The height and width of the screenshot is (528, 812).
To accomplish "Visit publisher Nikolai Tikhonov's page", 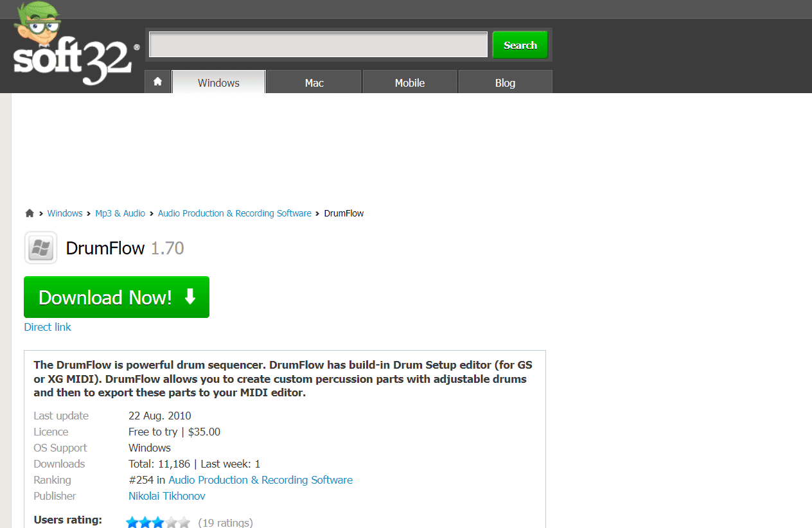I will 166,496.
